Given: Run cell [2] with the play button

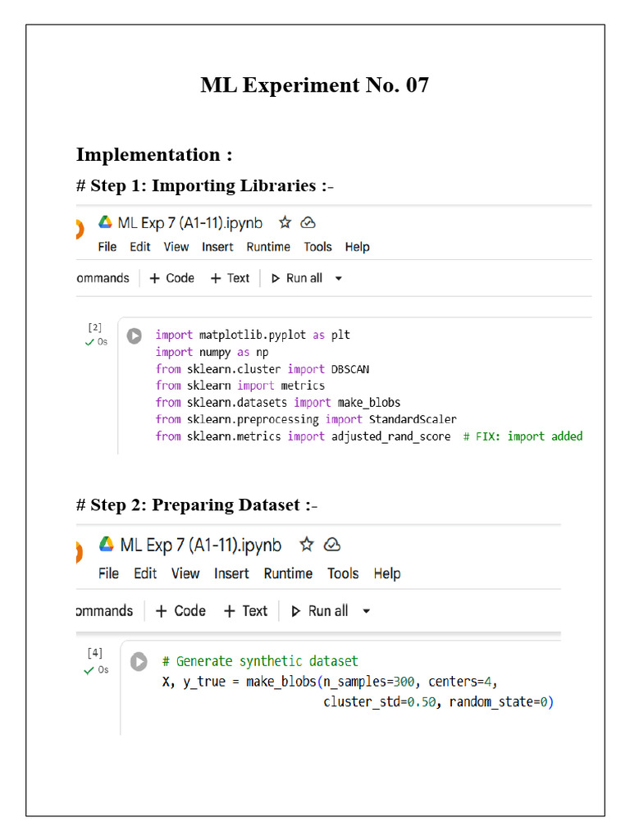Looking at the screenshot, I should (134, 336).
